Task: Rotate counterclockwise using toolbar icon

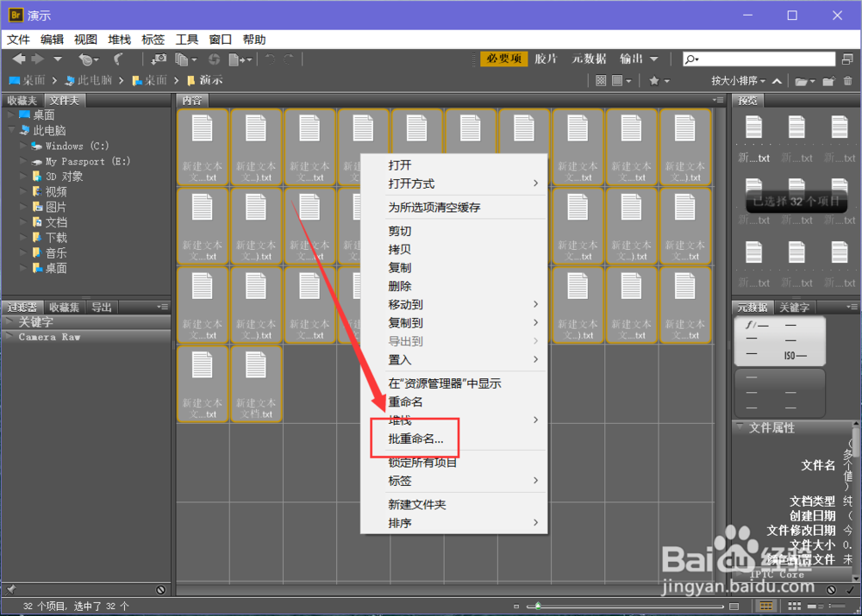Action: click(x=270, y=59)
